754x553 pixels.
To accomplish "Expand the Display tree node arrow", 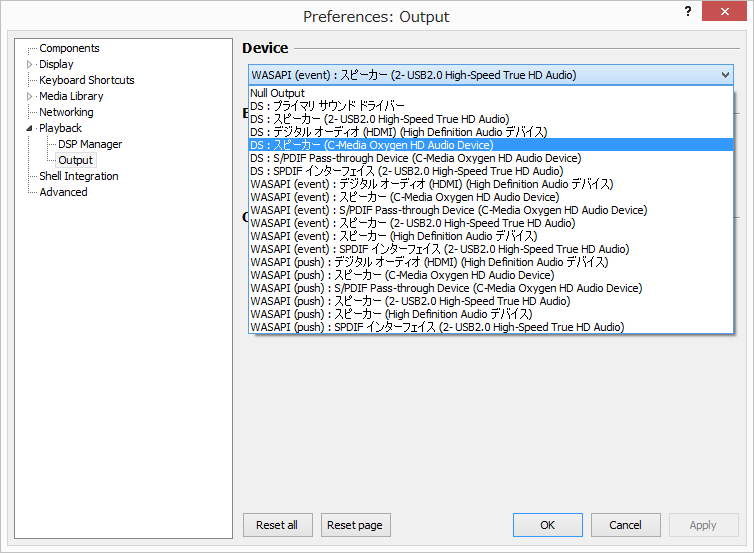I will point(30,64).
